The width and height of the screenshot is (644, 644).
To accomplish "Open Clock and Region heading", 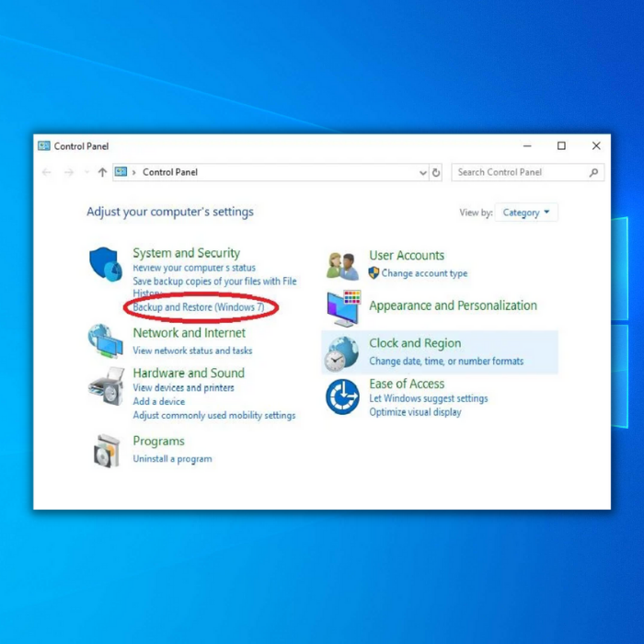I will pos(415,343).
